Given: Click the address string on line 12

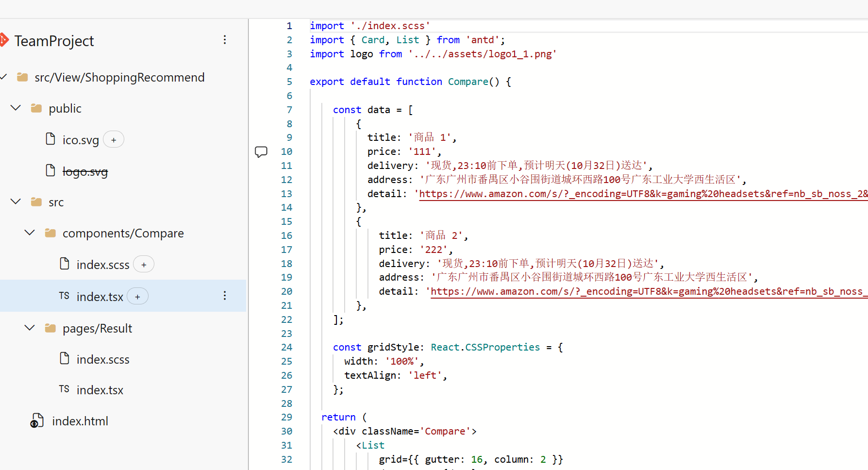Looking at the screenshot, I should (580, 180).
